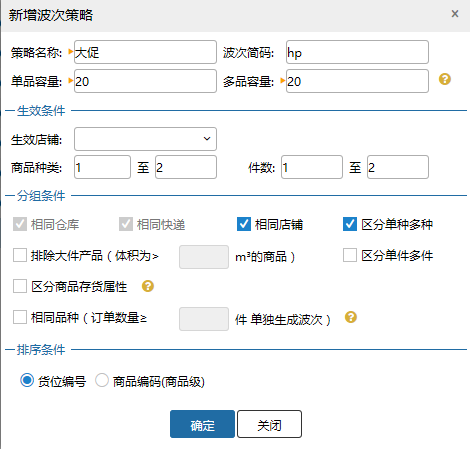Focus the 策略名称 input field
470x449 pixels.
pos(145,52)
